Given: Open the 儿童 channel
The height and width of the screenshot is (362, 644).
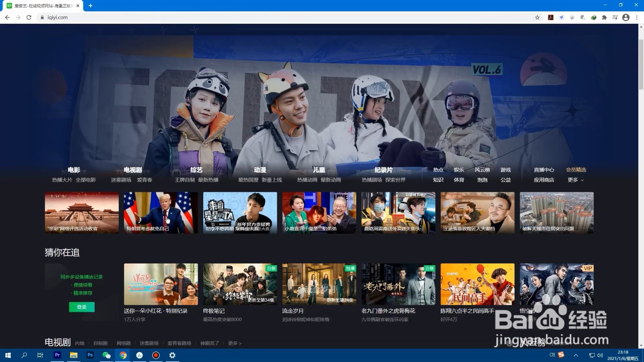Looking at the screenshot, I should tap(319, 170).
